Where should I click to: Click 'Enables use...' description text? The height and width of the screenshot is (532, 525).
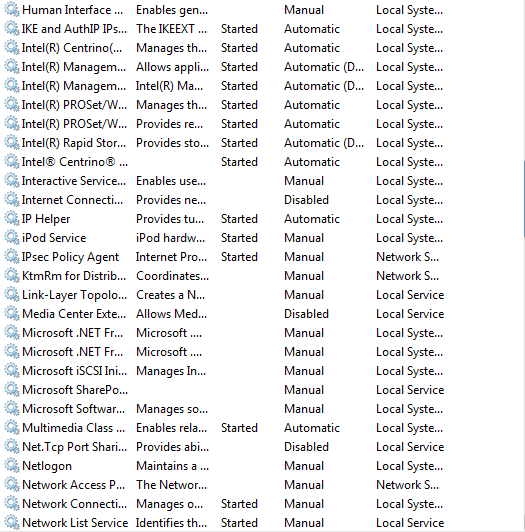point(171,181)
